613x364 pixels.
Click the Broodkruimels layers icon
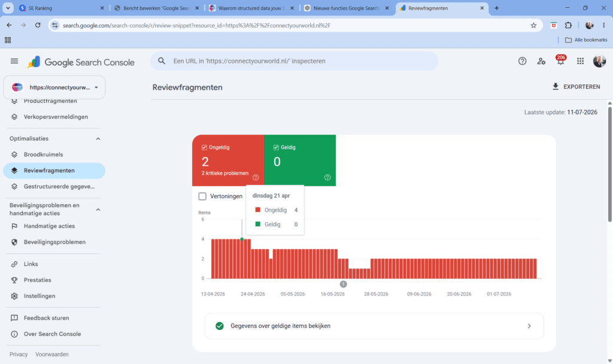pos(14,154)
